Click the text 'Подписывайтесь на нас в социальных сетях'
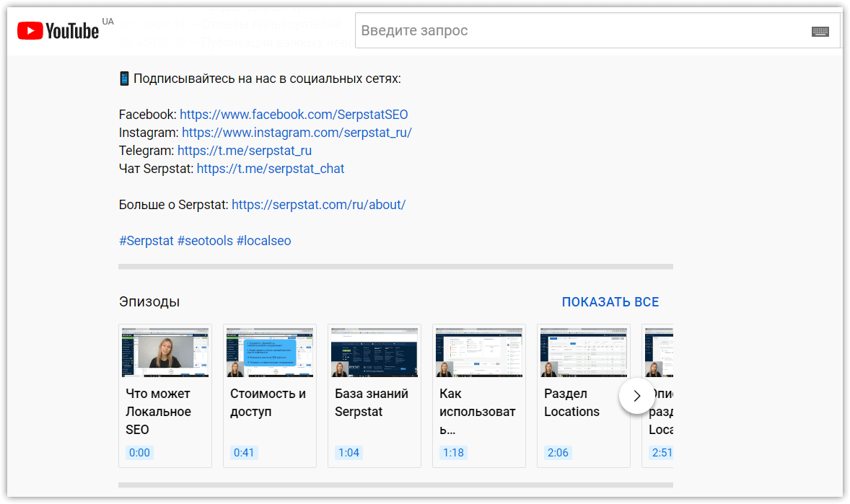This screenshot has width=850, height=504. 267,79
